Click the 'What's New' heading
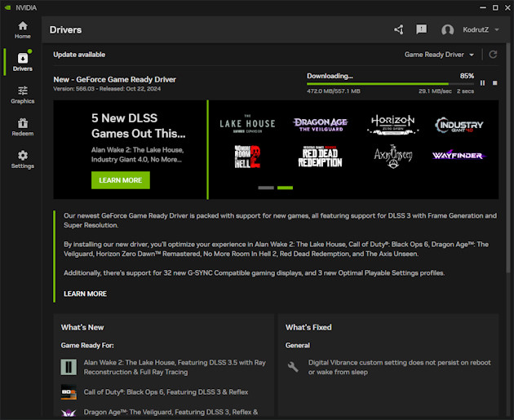 (x=82, y=327)
